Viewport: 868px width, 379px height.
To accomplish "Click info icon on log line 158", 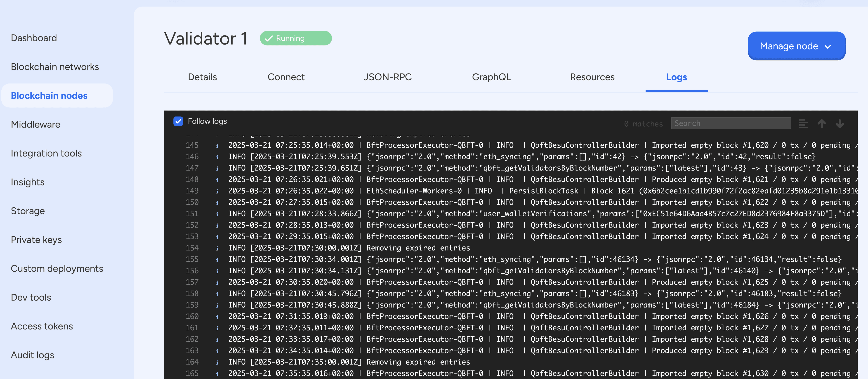I will [217, 294].
